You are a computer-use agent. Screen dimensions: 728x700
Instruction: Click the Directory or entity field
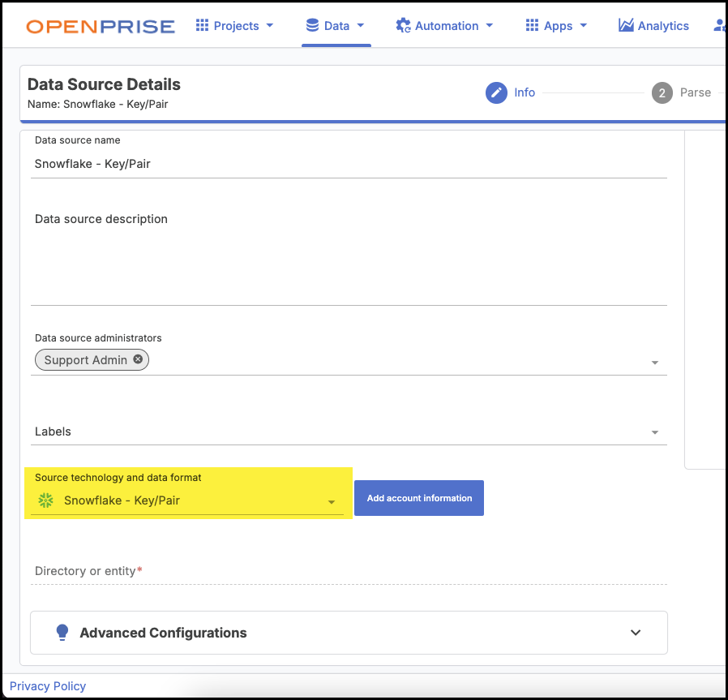pos(349,571)
